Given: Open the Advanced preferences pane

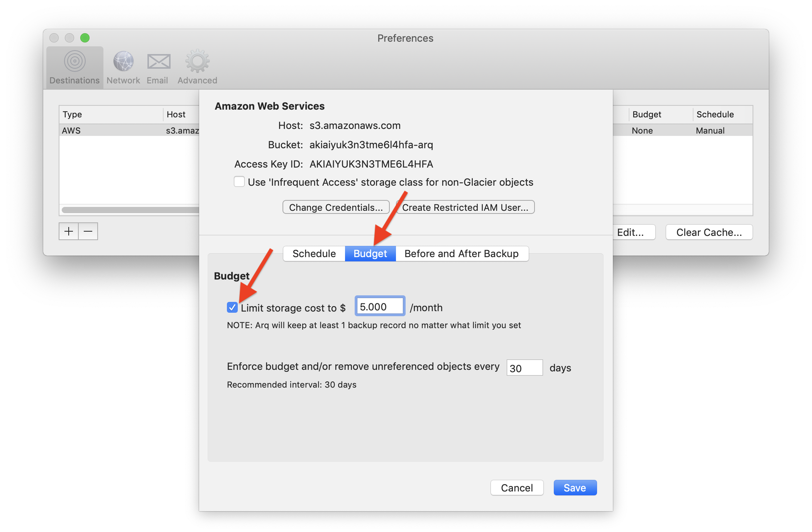Looking at the screenshot, I should coord(197,68).
